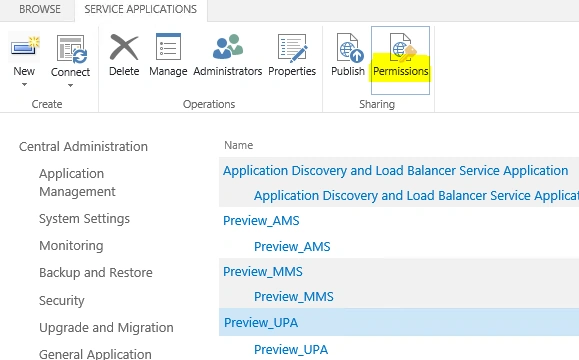Open the top-level Preview_AMS link
579x360 pixels.
click(261, 220)
